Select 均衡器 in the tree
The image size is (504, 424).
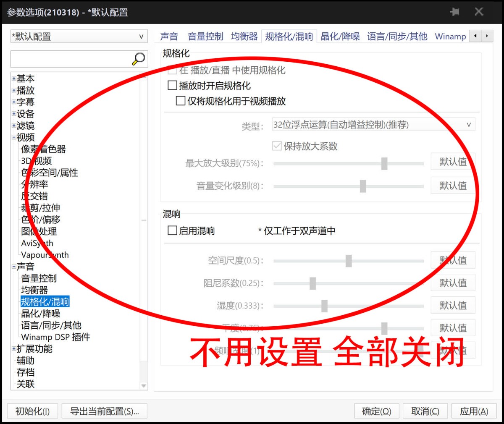click(x=34, y=290)
